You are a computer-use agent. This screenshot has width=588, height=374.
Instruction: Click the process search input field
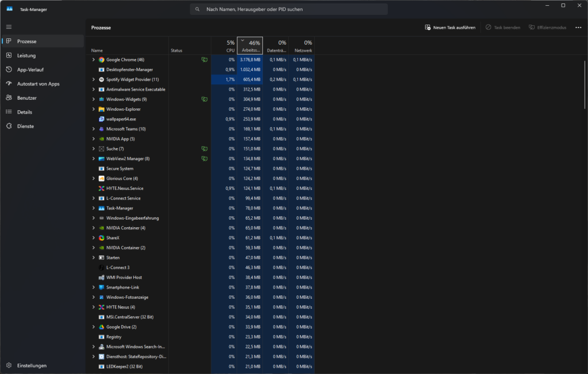[x=289, y=9]
